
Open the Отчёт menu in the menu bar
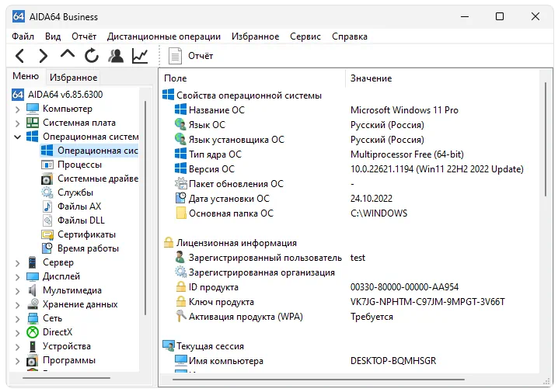(84, 36)
